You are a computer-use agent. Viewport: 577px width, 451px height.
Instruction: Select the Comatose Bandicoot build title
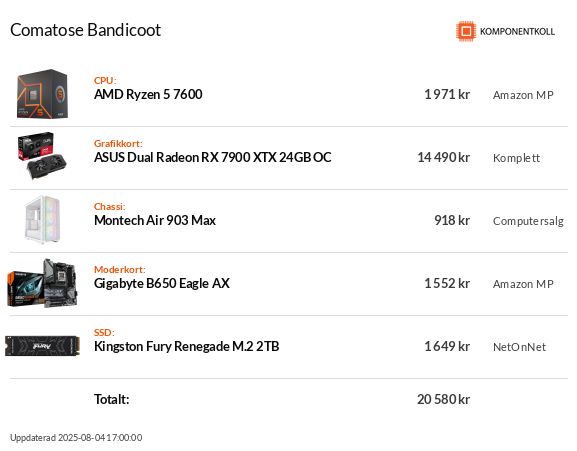pos(85,30)
